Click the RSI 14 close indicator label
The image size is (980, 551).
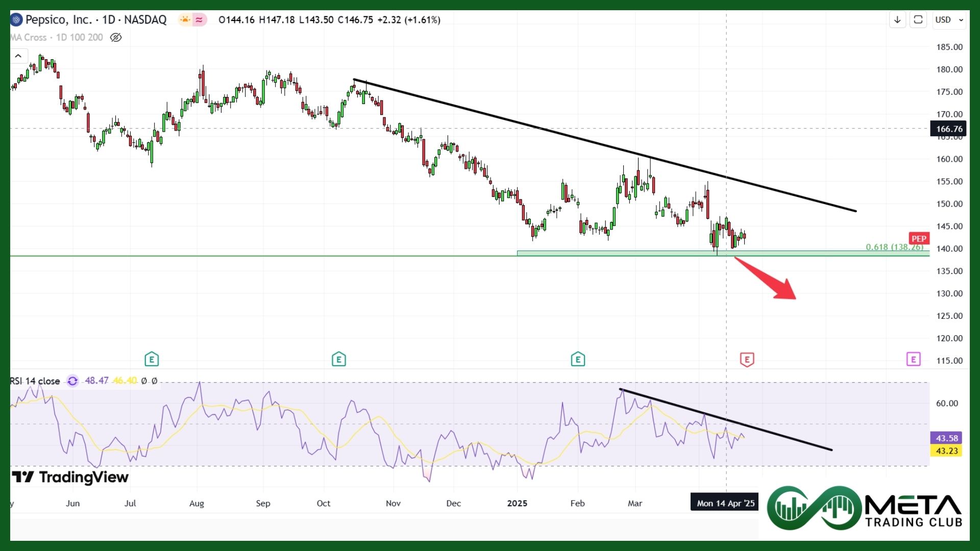click(35, 381)
